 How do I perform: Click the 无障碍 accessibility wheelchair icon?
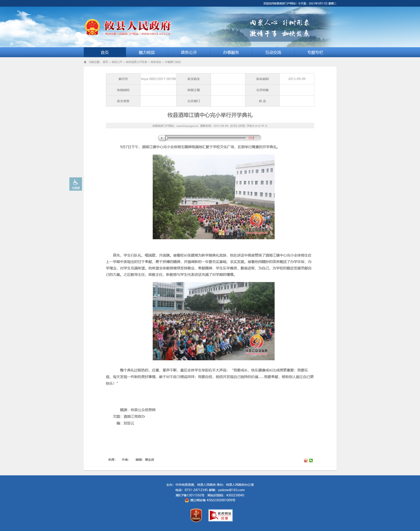click(x=76, y=184)
